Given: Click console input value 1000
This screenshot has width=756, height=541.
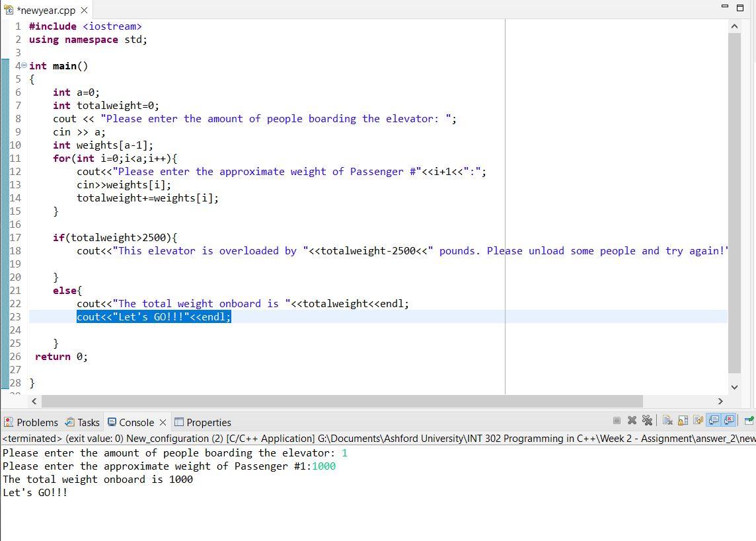Looking at the screenshot, I should coord(324,466).
